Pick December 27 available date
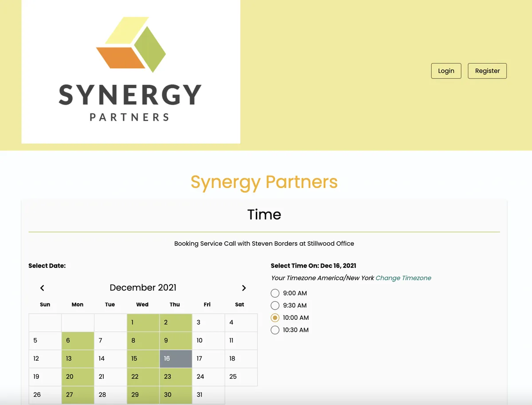532x405 pixels. coord(78,395)
